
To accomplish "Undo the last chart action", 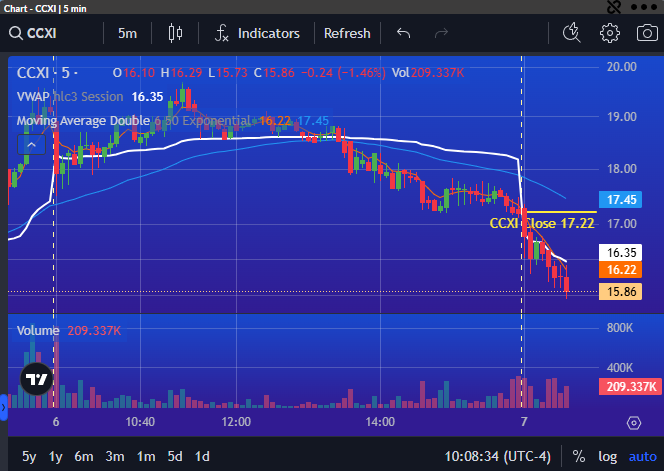I will [x=404, y=33].
